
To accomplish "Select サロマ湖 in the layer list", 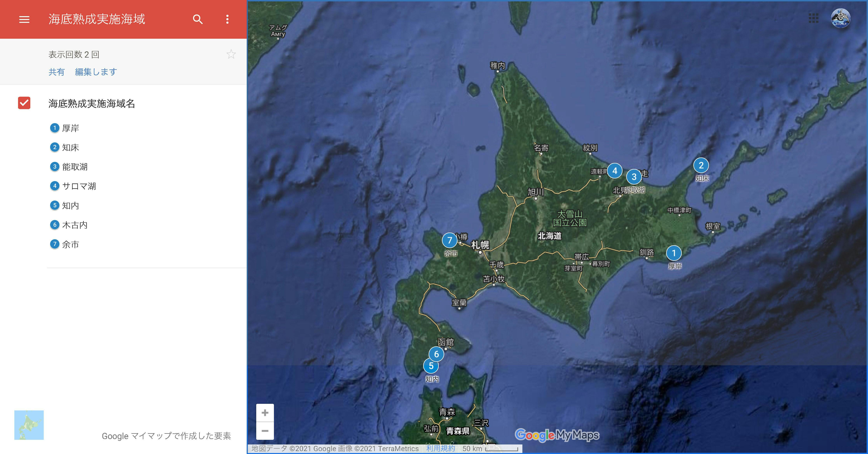I will 79,186.
